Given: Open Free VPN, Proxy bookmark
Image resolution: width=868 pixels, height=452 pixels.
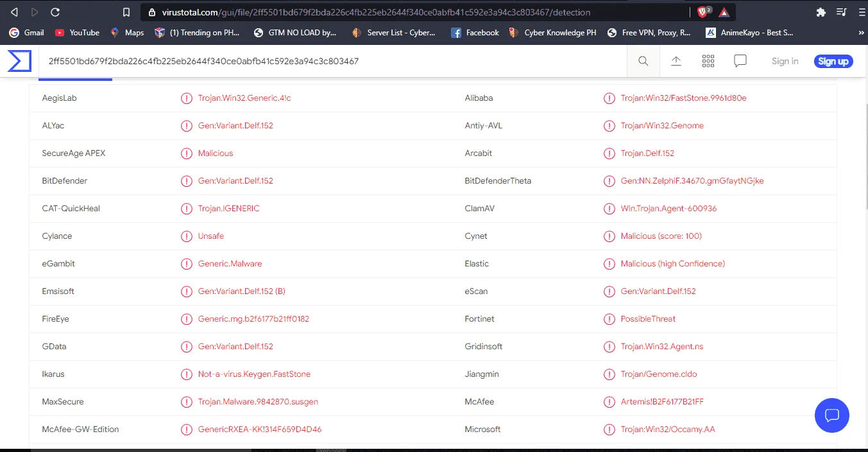Looking at the screenshot, I should point(649,33).
